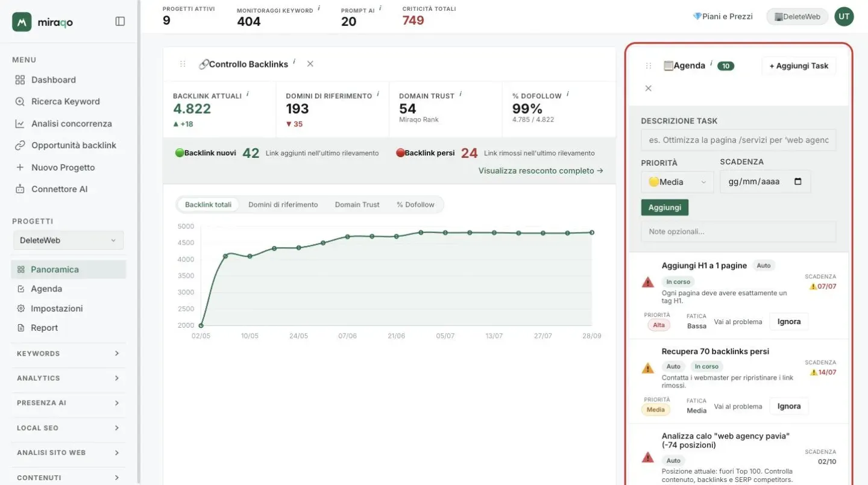Click the info icon next to Backlink attuali
This screenshot has height=485, width=868.
(248, 94)
